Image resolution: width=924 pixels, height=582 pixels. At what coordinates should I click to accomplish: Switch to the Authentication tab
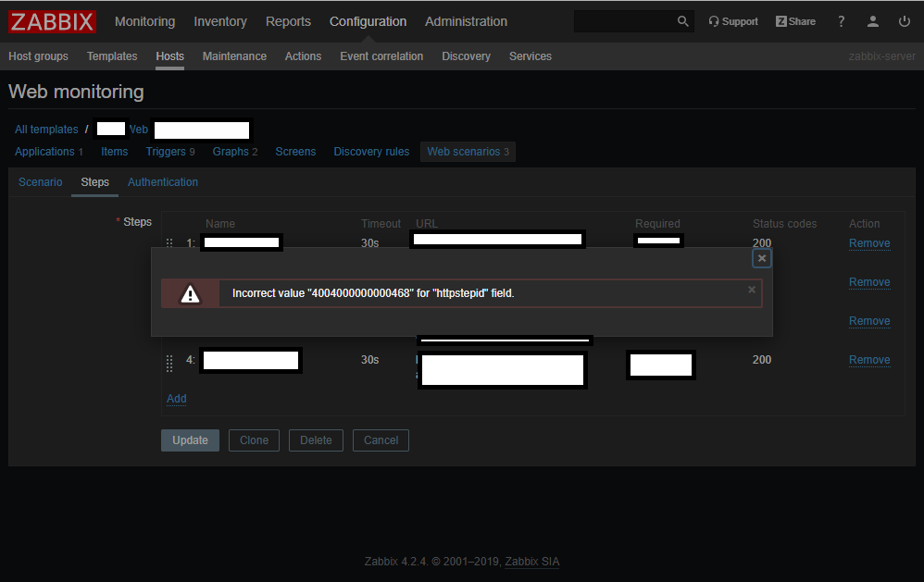coord(163,182)
